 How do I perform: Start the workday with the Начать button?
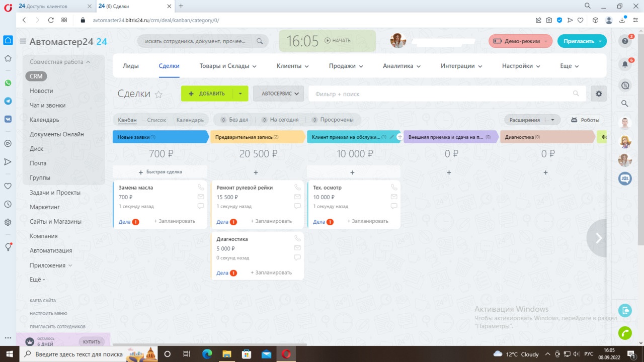[x=338, y=41]
